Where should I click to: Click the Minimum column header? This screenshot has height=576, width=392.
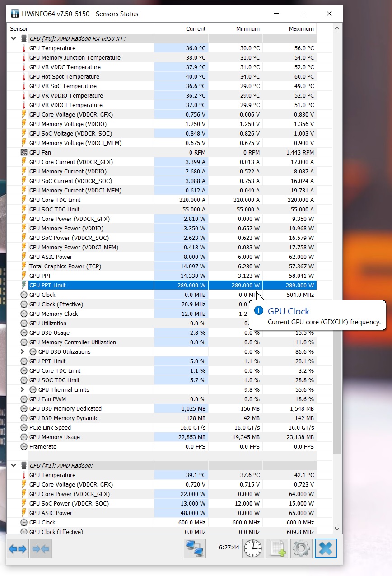[x=235, y=28]
